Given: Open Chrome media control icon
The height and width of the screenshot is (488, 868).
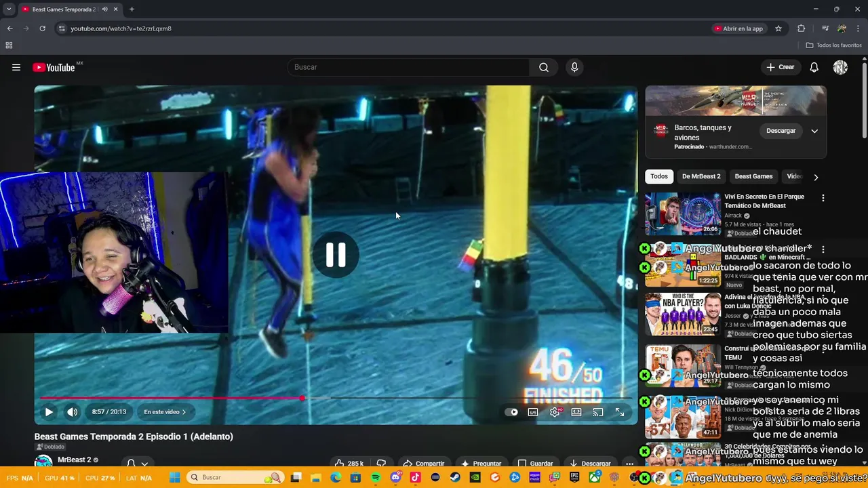Looking at the screenshot, I should click(825, 28).
